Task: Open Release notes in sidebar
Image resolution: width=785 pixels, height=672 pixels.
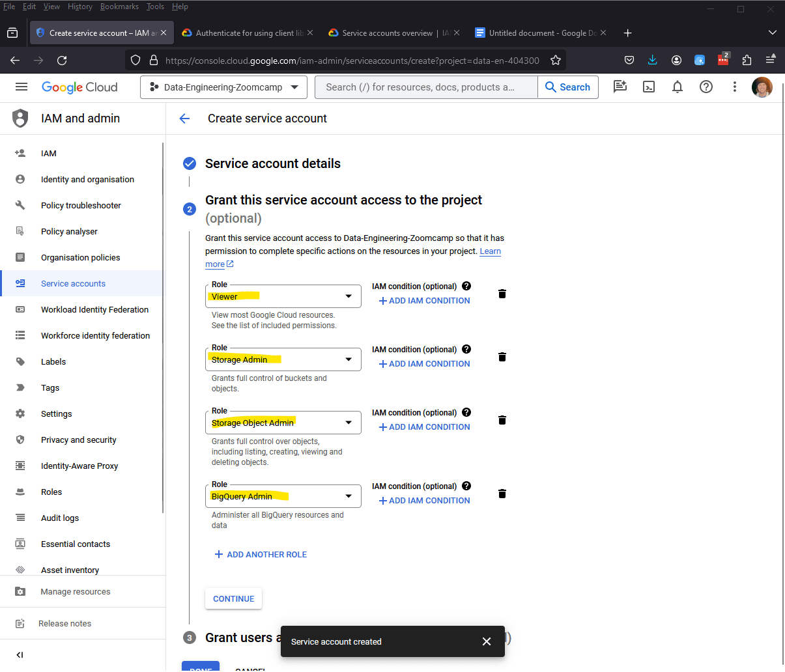Action: 82,624
